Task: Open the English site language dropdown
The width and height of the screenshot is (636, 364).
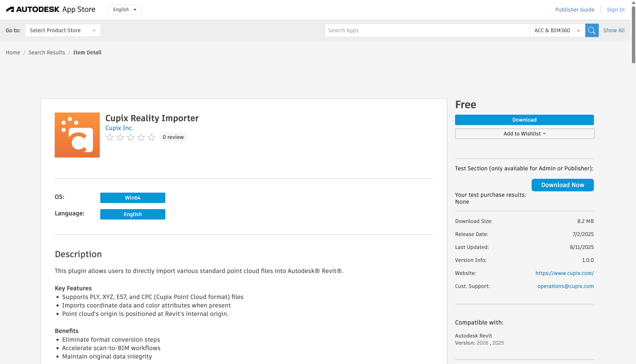Action: 124,9
